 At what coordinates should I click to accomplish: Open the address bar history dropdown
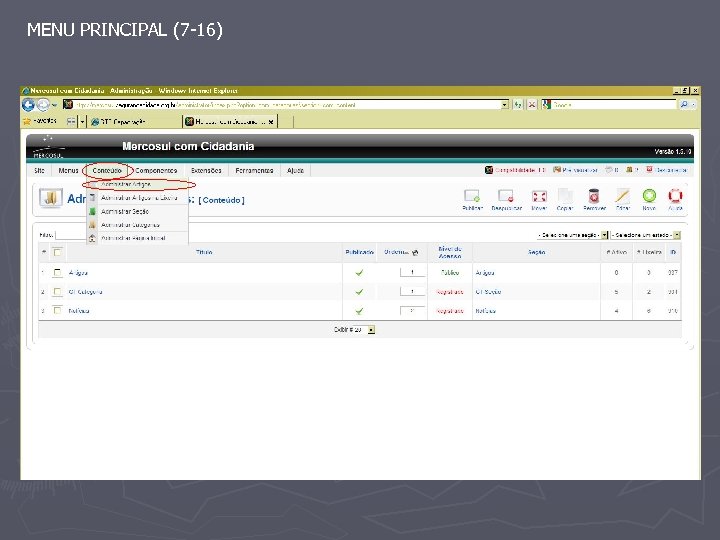coord(505,105)
